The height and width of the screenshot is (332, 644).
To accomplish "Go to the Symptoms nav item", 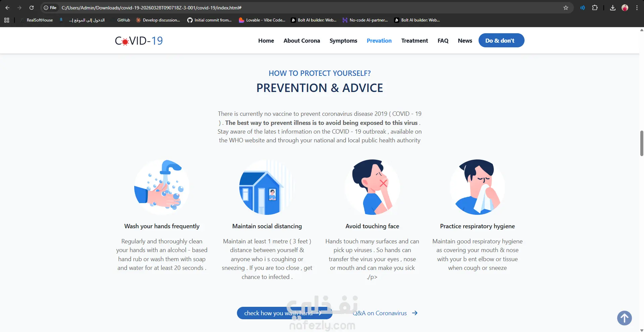I will (343, 41).
